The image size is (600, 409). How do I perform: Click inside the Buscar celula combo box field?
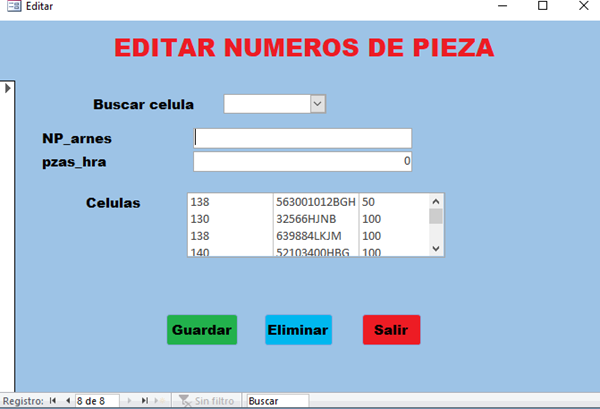[x=267, y=104]
